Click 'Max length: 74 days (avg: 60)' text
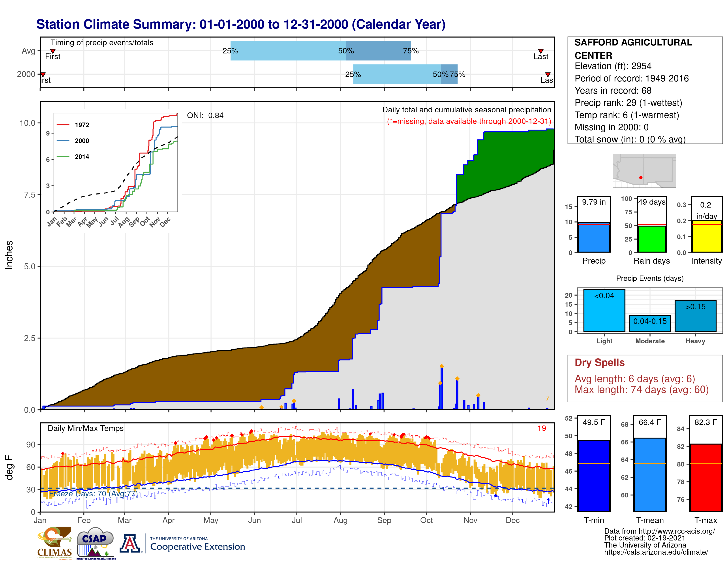The image size is (728, 563). [641, 389]
